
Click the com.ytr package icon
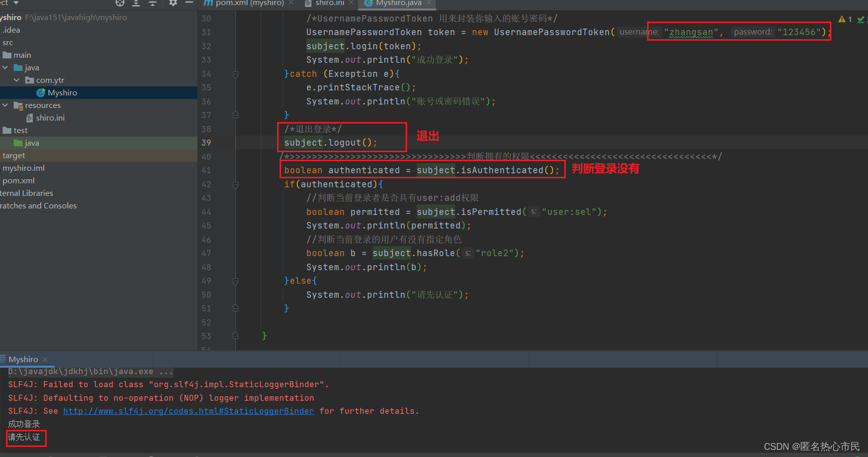[x=30, y=80]
